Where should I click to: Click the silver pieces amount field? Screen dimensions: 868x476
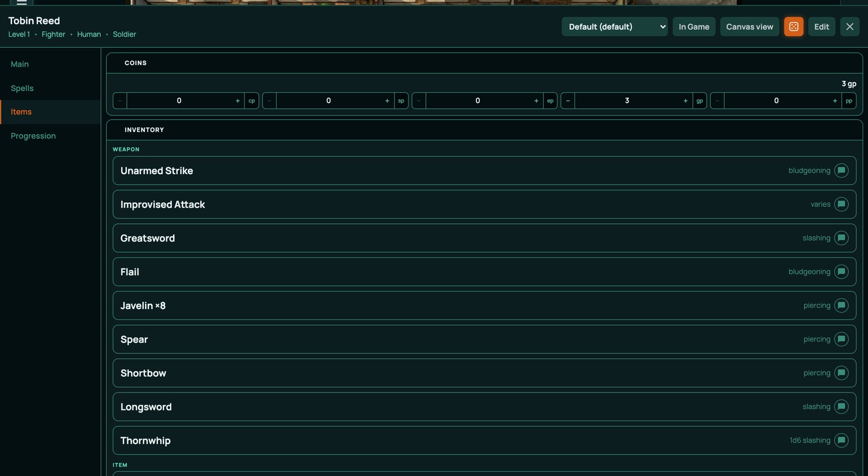tap(328, 101)
